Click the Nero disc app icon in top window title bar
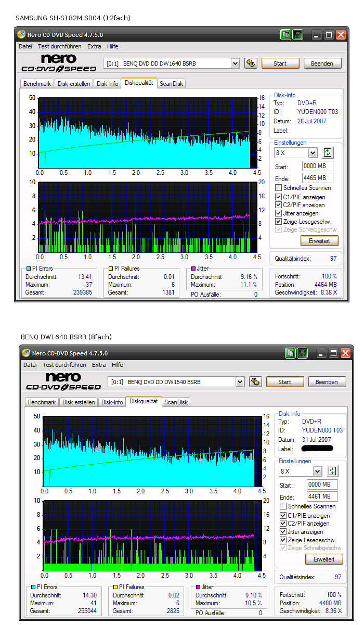This screenshot has width=364, height=625. (21, 35)
